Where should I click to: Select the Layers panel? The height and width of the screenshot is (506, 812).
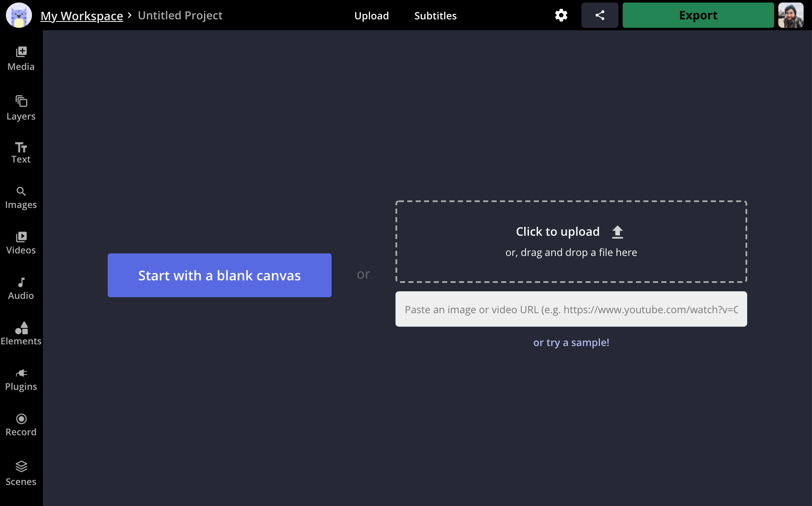pyautogui.click(x=21, y=107)
